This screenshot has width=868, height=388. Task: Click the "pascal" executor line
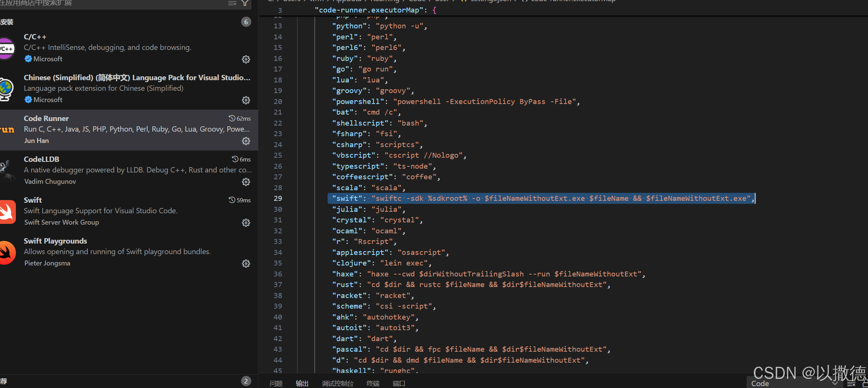click(471, 349)
